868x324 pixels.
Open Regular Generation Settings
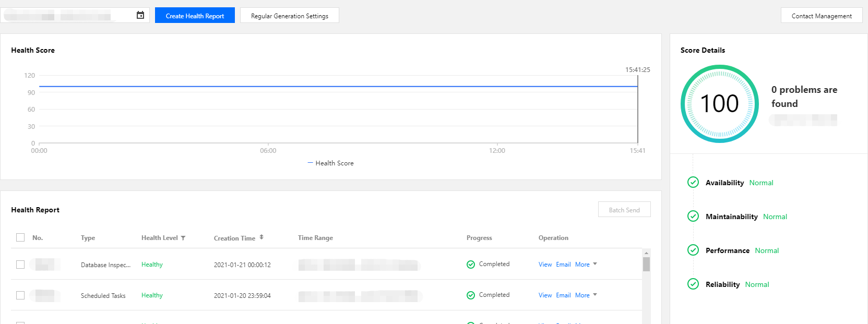pos(290,16)
